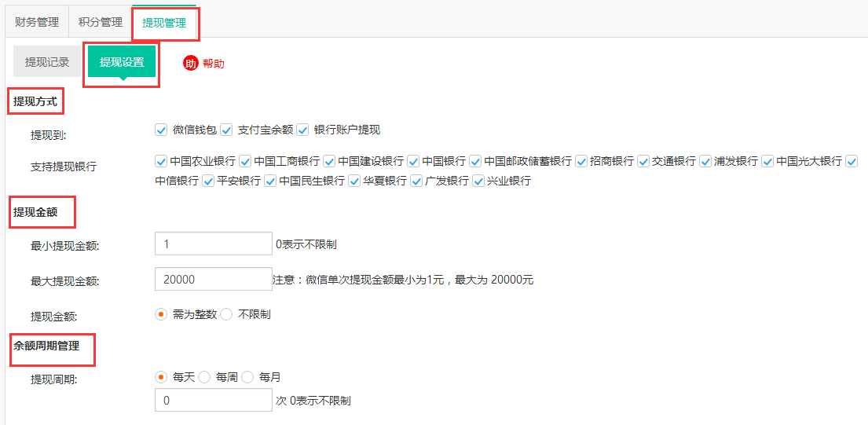Open the 帮助 help link
This screenshot has height=425, width=868.
(213, 64)
